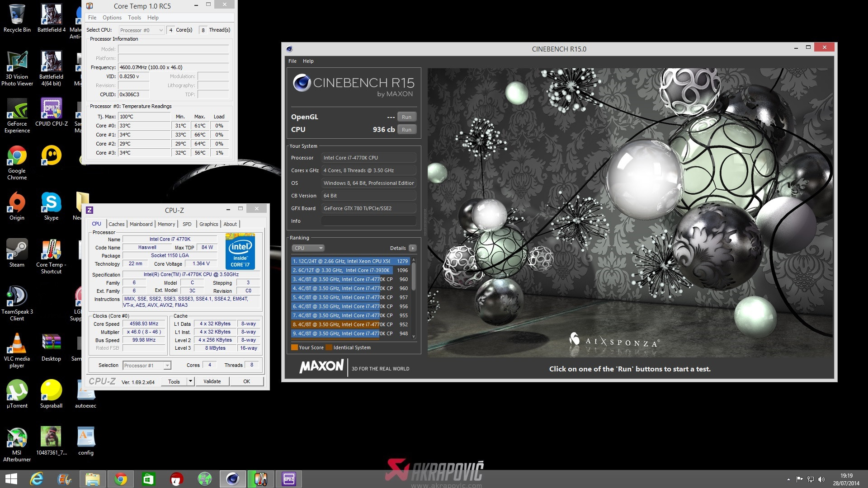Image resolution: width=868 pixels, height=488 pixels.
Task: Switch to the CPU-Z About tab
Action: click(230, 224)
